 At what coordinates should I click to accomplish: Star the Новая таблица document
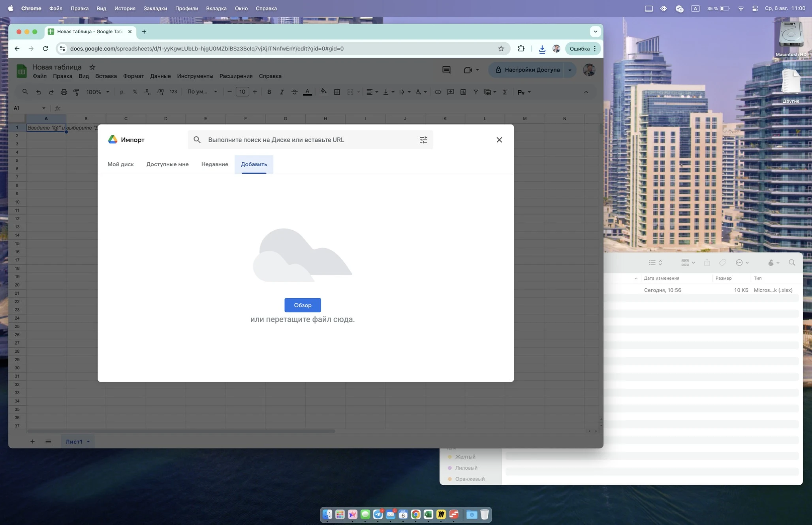pos(92,67)
